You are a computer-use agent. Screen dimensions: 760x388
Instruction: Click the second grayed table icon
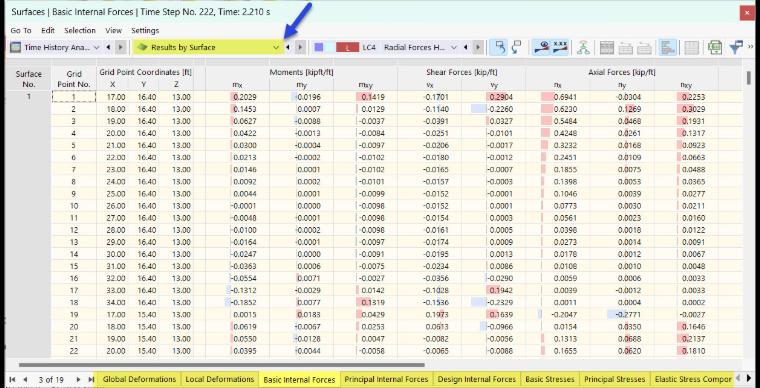click(x=626, y=47)
